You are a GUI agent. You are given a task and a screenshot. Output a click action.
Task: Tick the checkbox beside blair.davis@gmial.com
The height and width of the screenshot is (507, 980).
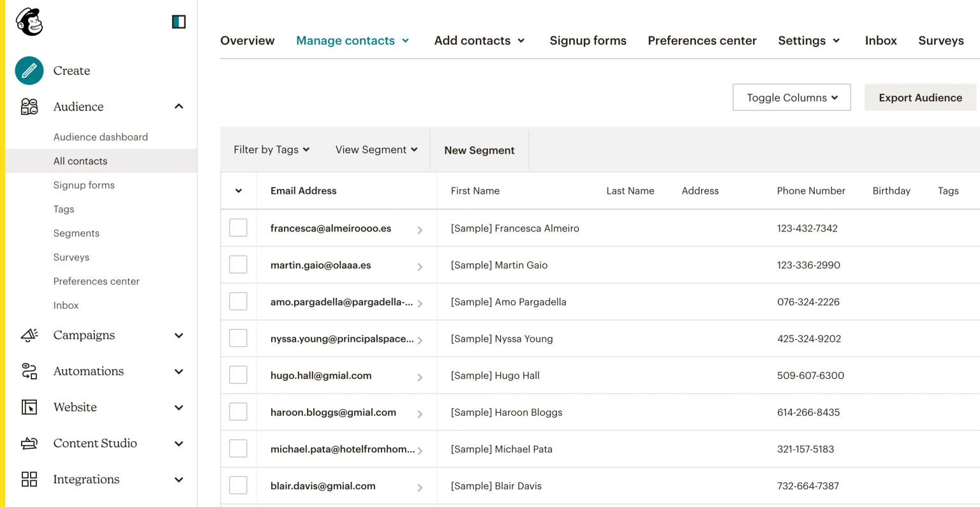coord(238,485)
